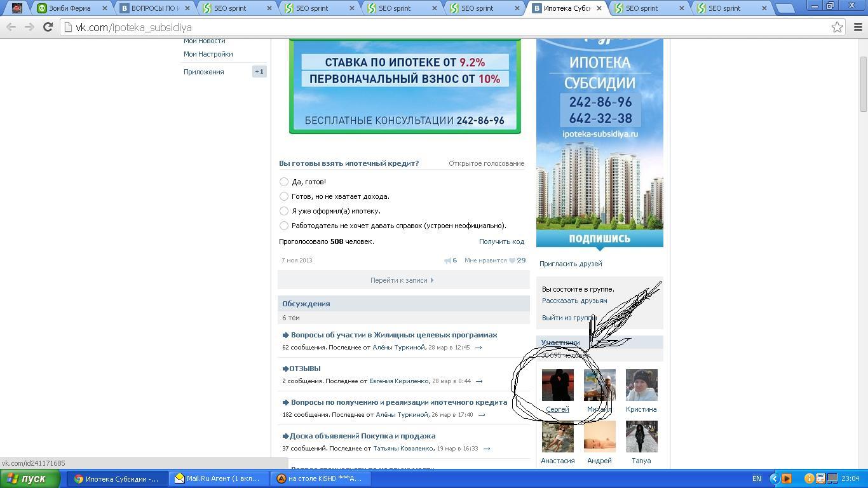Click Пригласить друзей link
The image size is (868, 488).
tap(571, 264)
